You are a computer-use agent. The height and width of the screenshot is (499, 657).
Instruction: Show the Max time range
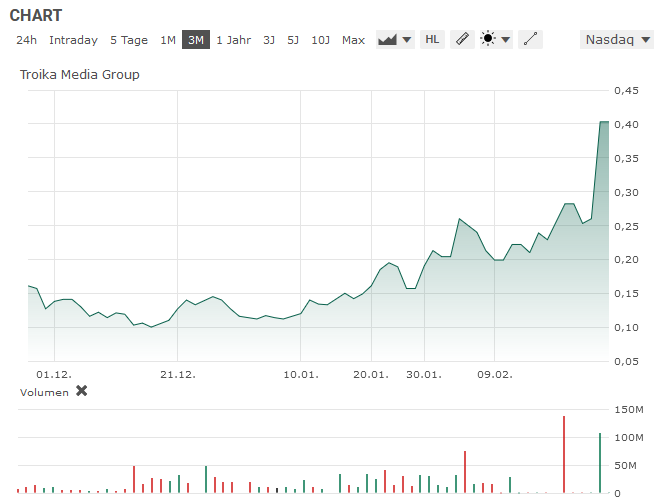(353, 40)
